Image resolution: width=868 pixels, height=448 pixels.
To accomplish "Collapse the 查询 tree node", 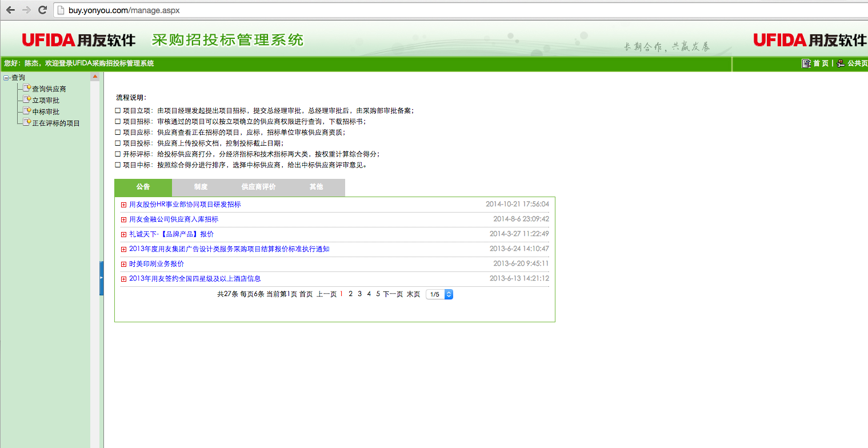I will tap(6, 78).
